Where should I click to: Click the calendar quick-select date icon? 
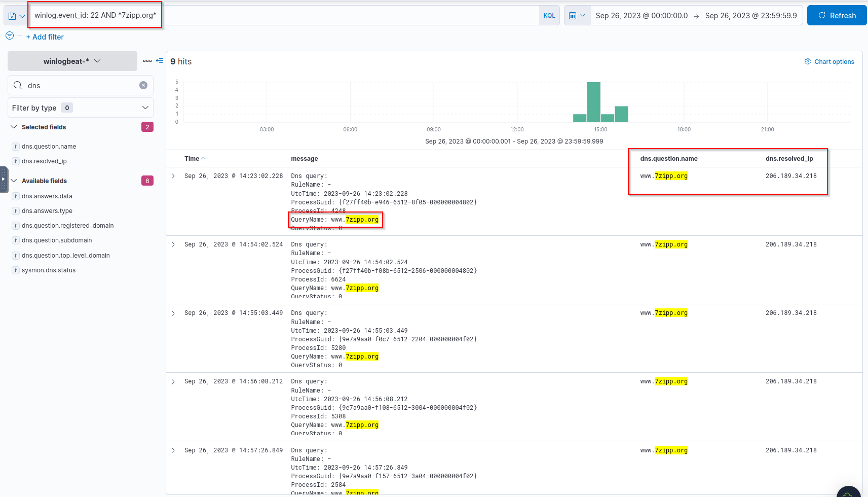click(577, 16)
